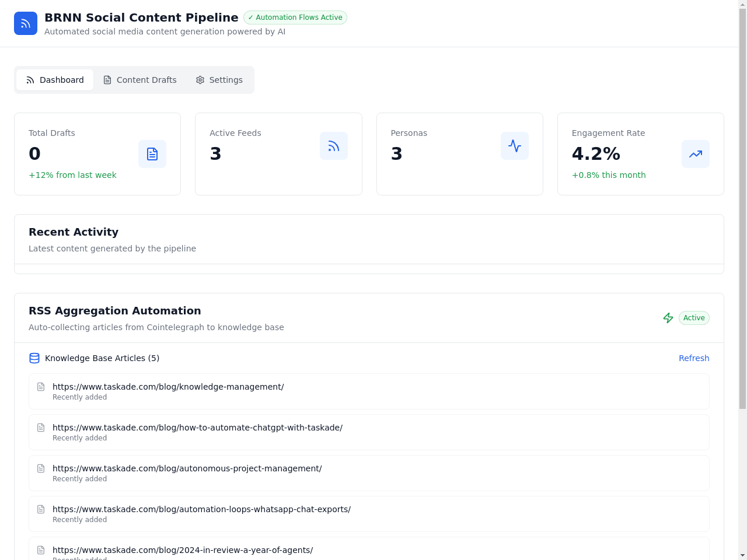The height and width of the screenshot is (560, 747).
Task: Click the Knowledge Base database icon
Action: click(x=34, y=358)
